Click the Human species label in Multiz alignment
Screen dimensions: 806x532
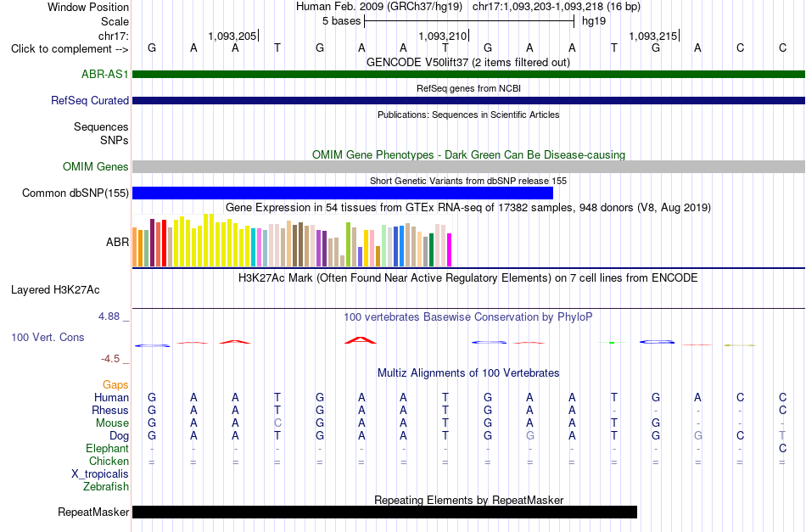[111, 397]
